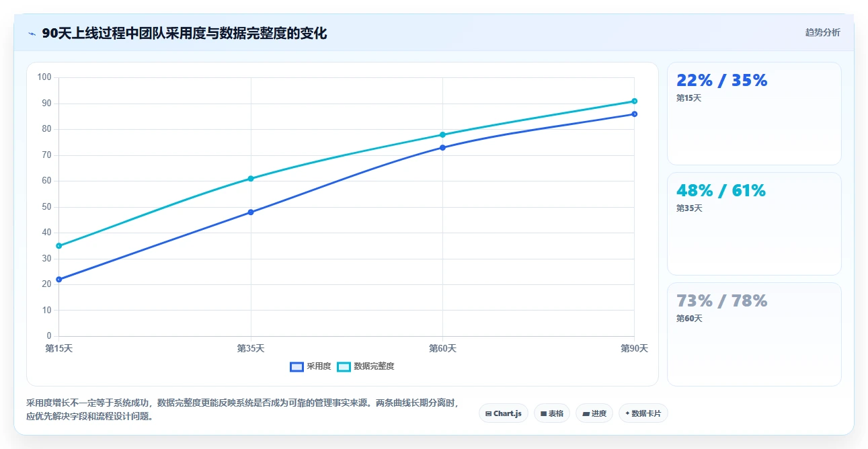The width and height of the screenshot is (868, 449).
Task: Select the 表格 tag
Action: [552, 413]
